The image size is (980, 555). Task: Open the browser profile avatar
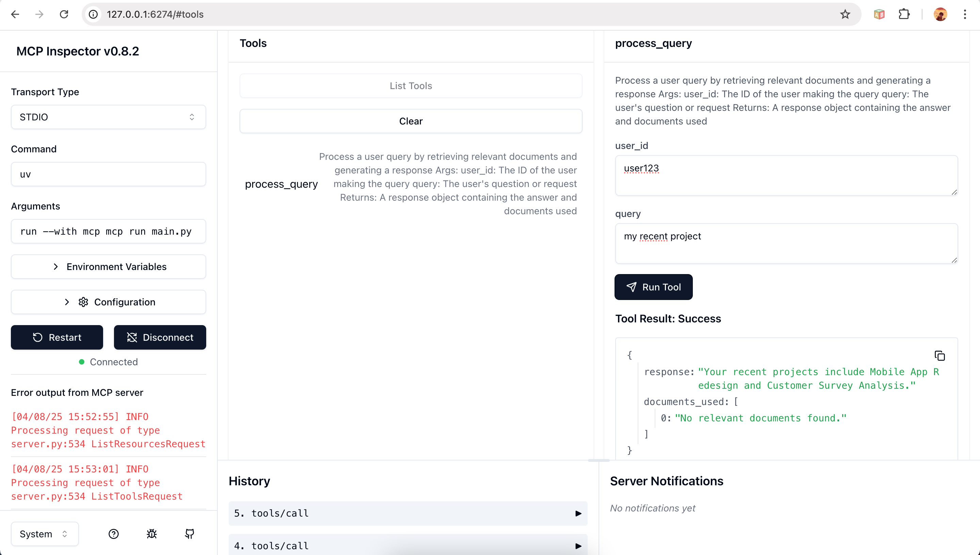tap(940, 15)
